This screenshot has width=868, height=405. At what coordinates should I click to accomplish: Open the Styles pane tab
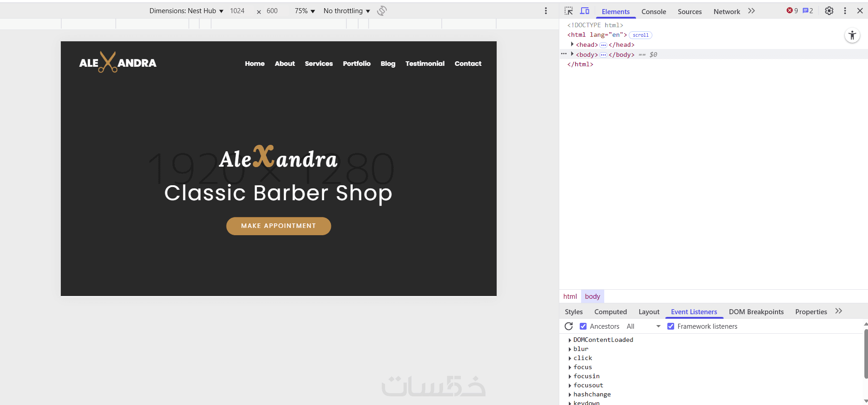click(x=574, y=311)
